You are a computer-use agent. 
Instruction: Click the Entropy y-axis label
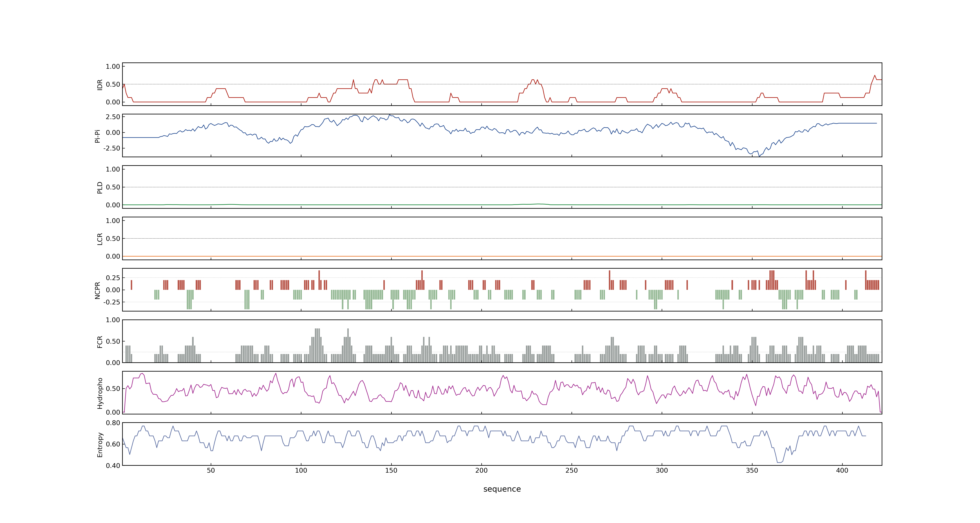coord(100,444)
